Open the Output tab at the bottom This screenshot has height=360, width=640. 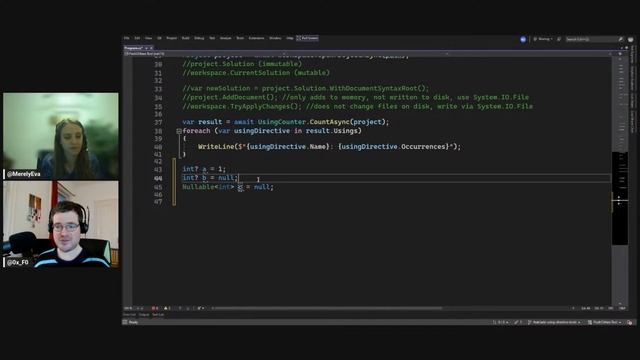pyautogui.click(x=144, y=315)
